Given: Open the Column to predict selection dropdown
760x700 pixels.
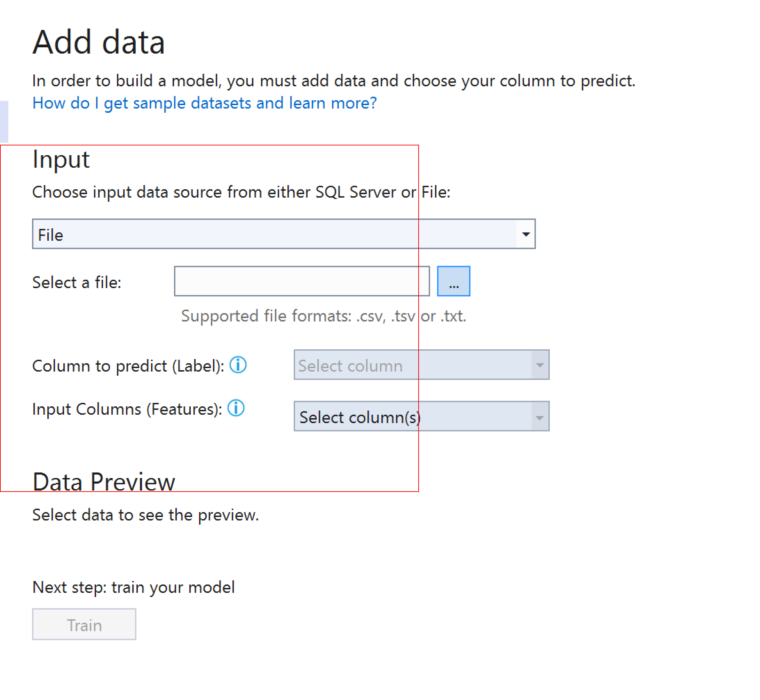Looking at the screenshot, I should pos(420,365).
